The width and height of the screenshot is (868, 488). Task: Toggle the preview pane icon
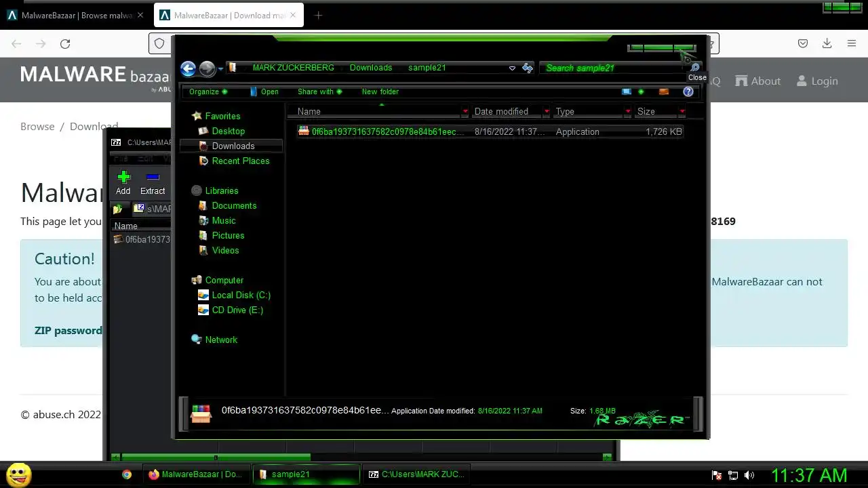point(664,91)
